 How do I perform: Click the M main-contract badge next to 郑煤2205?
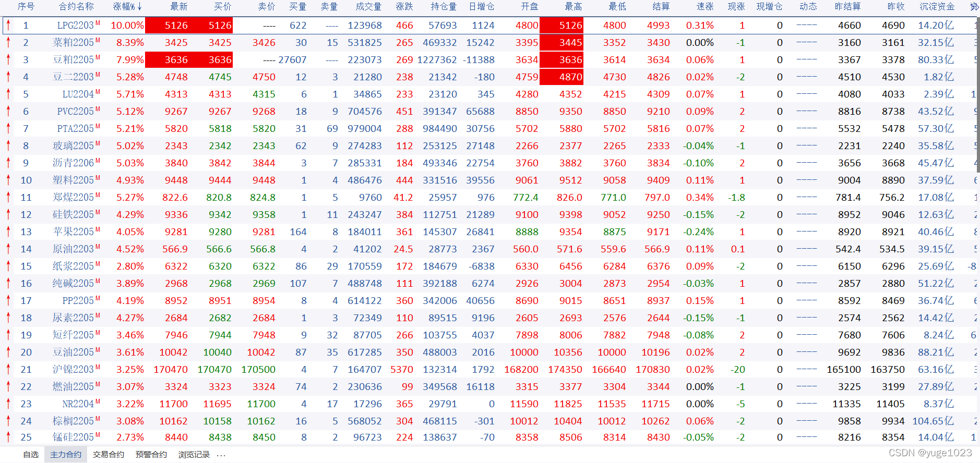[x=98, y=195]
